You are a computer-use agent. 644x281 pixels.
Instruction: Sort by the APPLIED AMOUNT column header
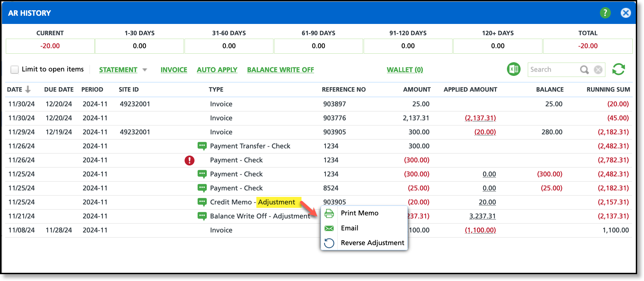click(470, 90)
